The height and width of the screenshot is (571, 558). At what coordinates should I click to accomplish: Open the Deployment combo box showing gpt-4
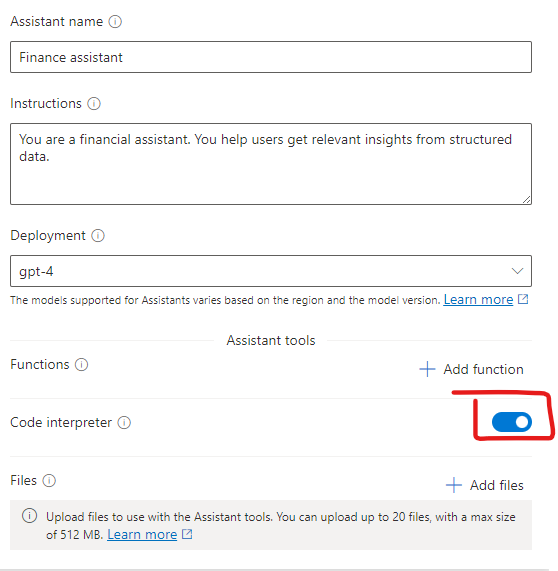271,271
